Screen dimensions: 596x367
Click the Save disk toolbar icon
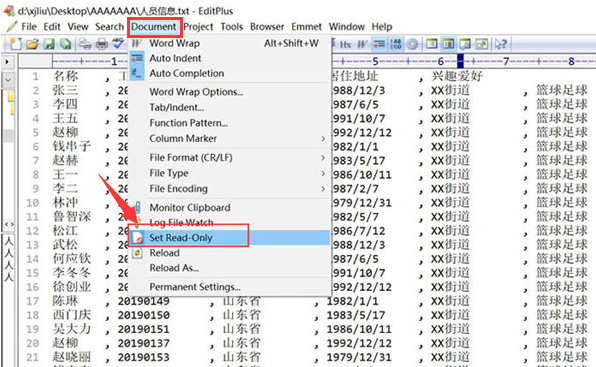tap(49, 44)
